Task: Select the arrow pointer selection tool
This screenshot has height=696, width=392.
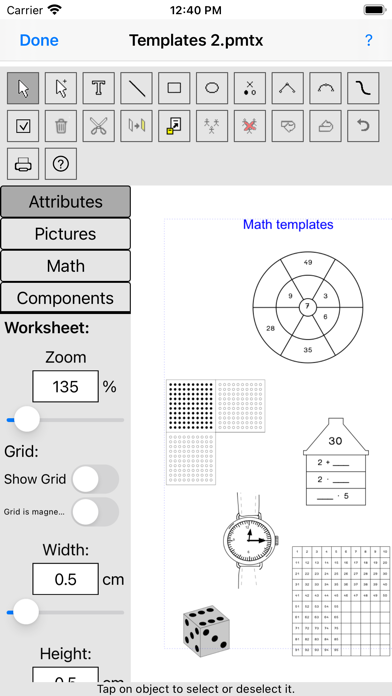Action: pyautogui.click(x=23, y=88)
